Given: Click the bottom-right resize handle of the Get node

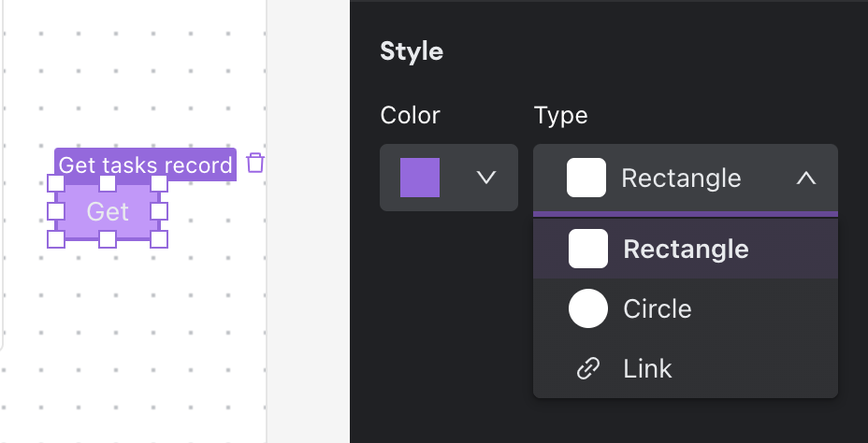Looking at the screenshot, I should [x=159, y=239].
